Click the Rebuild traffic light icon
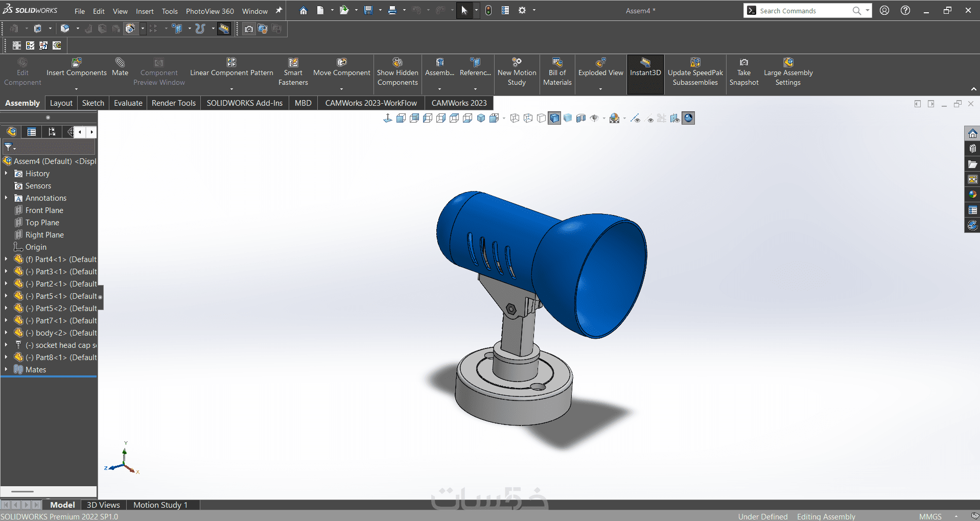This screenshot has width=980, height=521. [488, 10]
